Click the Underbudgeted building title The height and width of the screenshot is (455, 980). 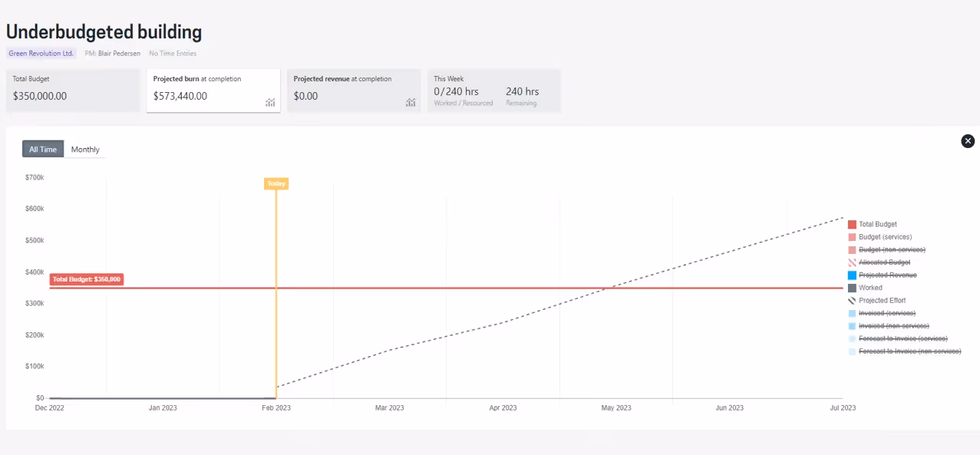104,32
